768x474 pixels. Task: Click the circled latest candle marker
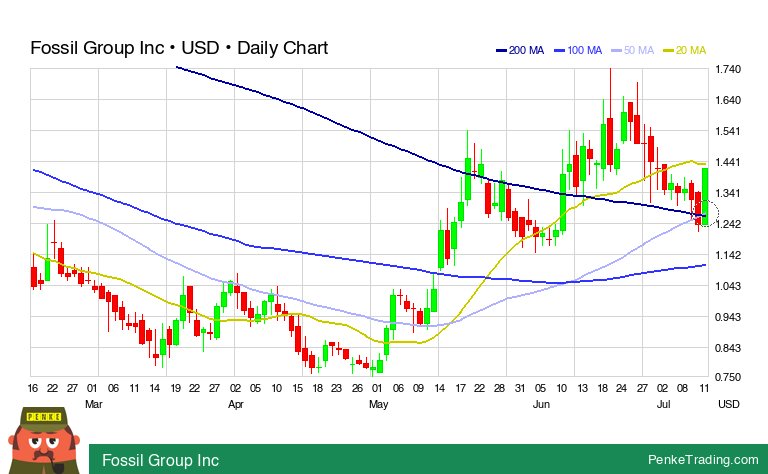tap(705, 213)
